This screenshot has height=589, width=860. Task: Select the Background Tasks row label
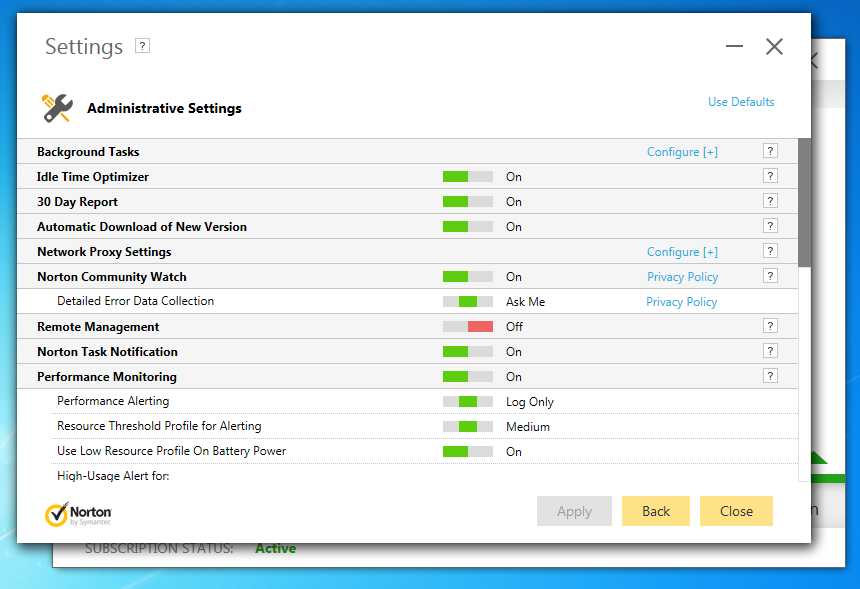88,152
